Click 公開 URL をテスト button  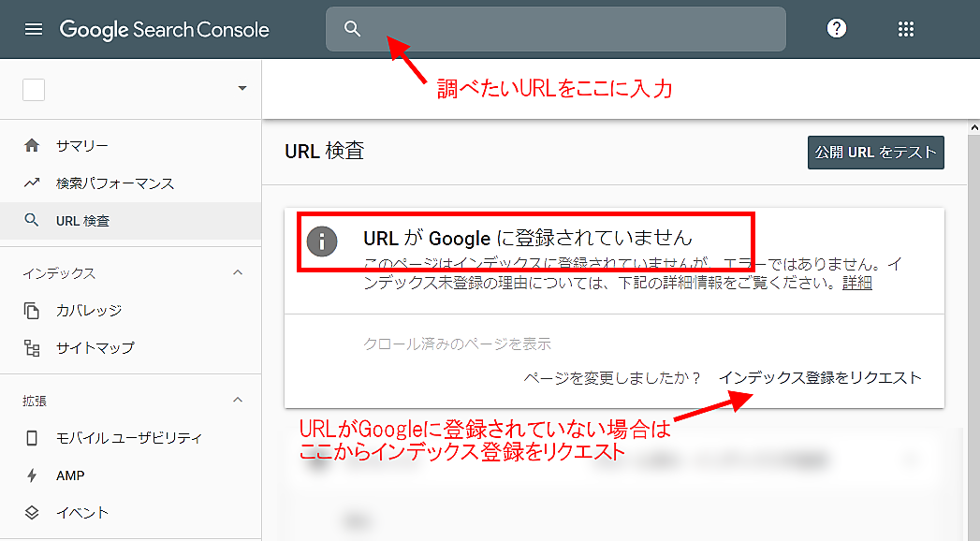(875, 153)
